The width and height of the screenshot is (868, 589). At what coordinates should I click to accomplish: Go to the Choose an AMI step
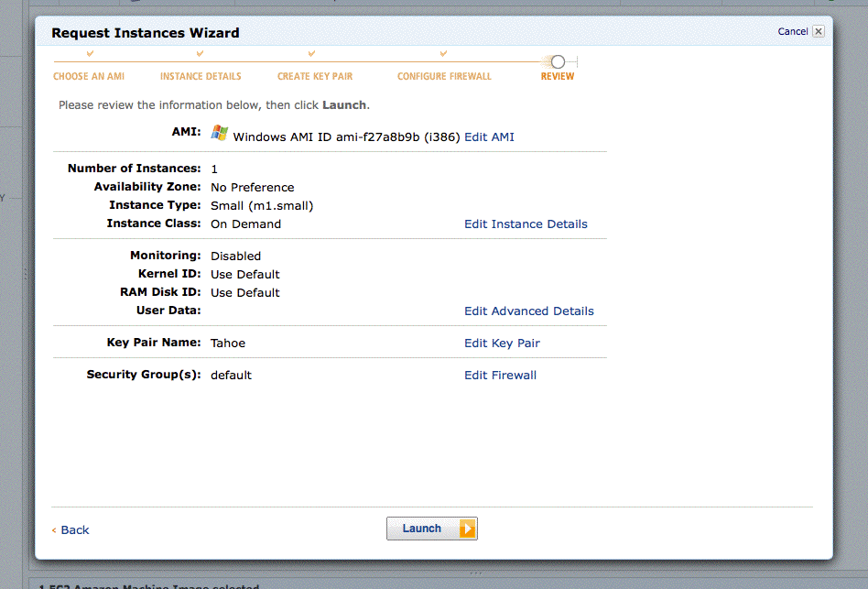(x=89, y=77)
